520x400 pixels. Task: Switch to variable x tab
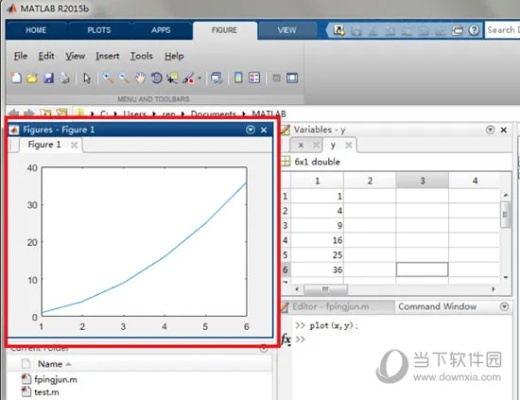(x=301, y=145)
